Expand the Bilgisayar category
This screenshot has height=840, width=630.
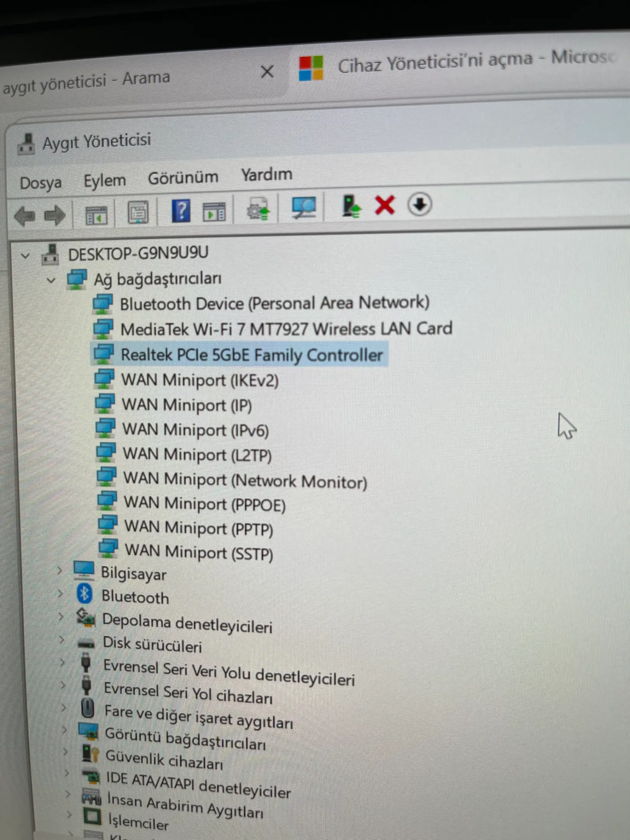(59, 570)
